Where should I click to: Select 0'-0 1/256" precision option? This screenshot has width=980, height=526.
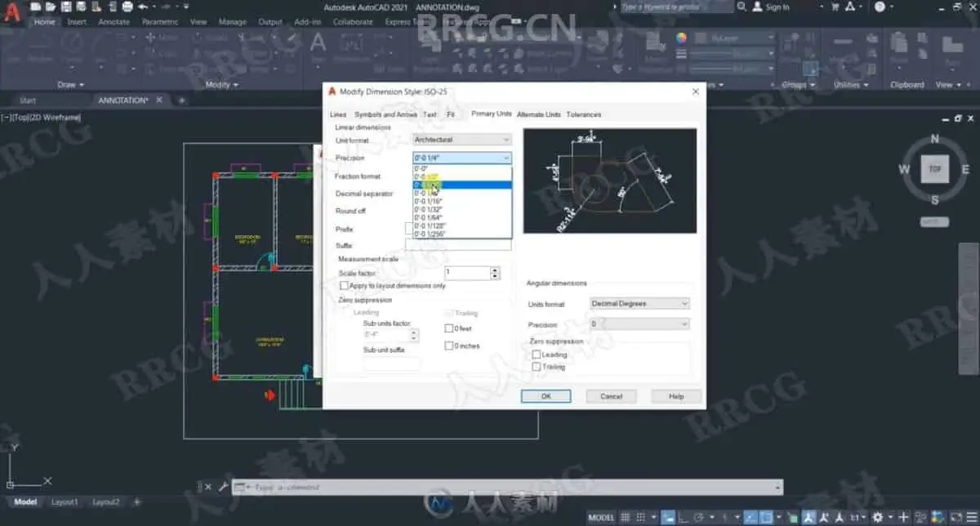point(462,234)
